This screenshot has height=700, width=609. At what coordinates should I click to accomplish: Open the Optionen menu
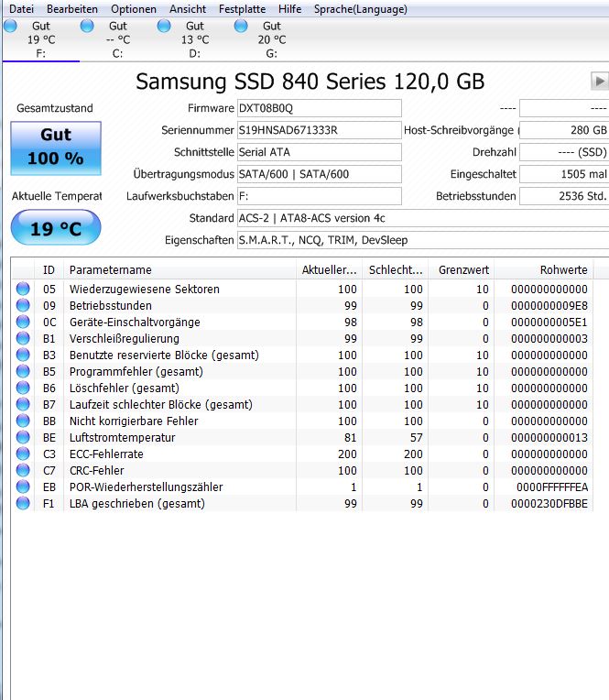(x=134, y=9)
